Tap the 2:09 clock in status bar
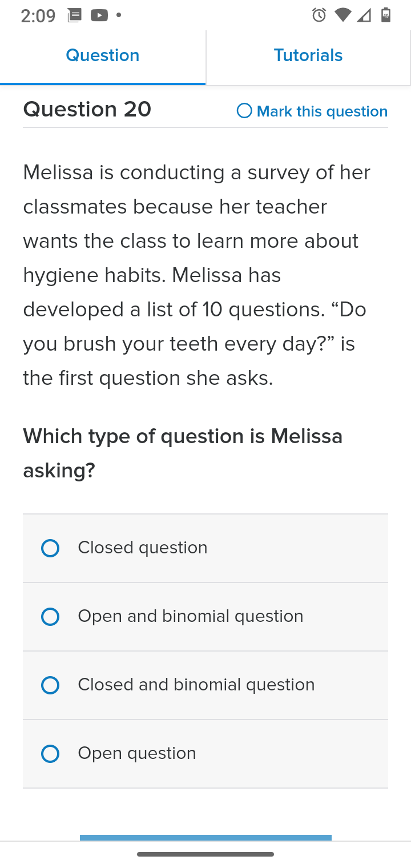 (x=38, y=16)
